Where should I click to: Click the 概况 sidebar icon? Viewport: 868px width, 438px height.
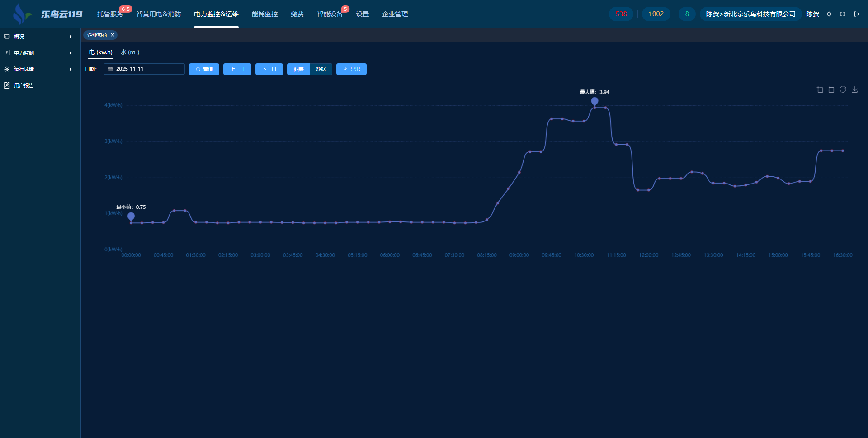click(x=7, y=37)
